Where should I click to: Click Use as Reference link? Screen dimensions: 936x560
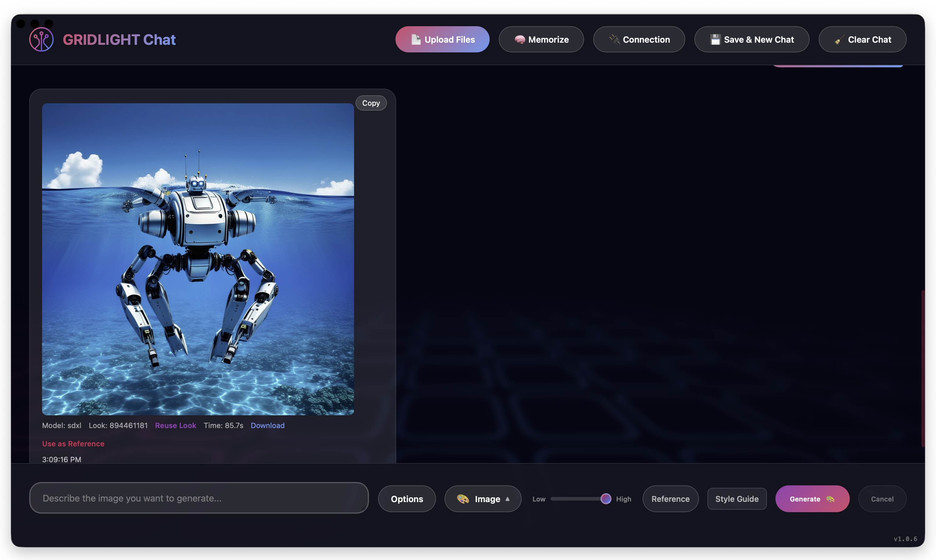73,444
